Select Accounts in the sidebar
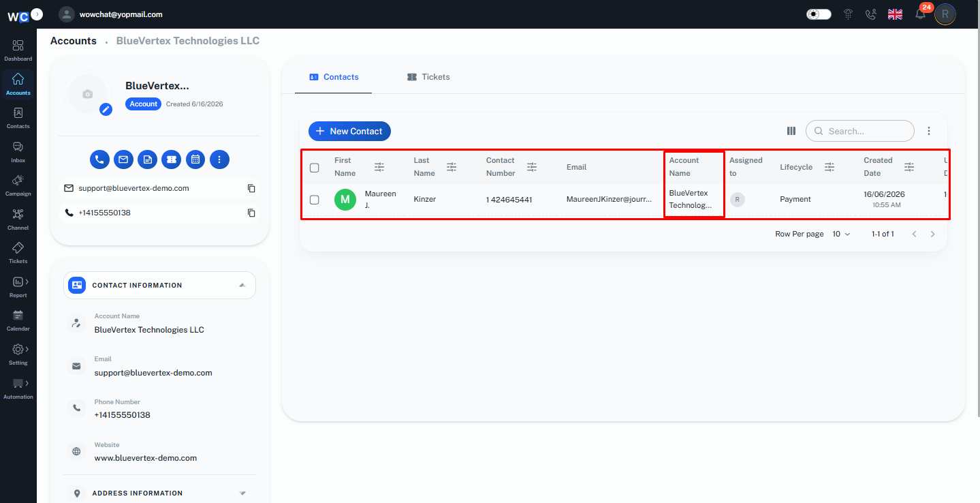Screen dimensions: 980x503 click(x=18, y=84)
